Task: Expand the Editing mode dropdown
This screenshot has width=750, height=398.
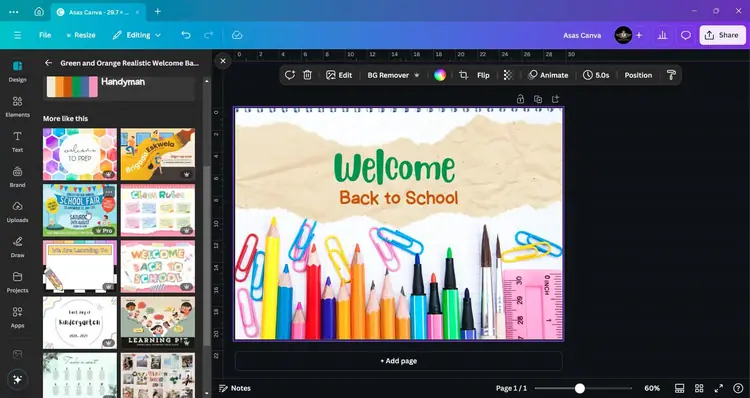Action: tap(137, 35)
